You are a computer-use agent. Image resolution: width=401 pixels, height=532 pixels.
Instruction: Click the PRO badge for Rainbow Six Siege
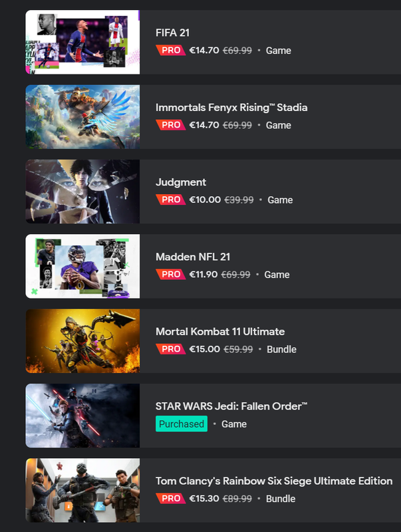(171, 498)
